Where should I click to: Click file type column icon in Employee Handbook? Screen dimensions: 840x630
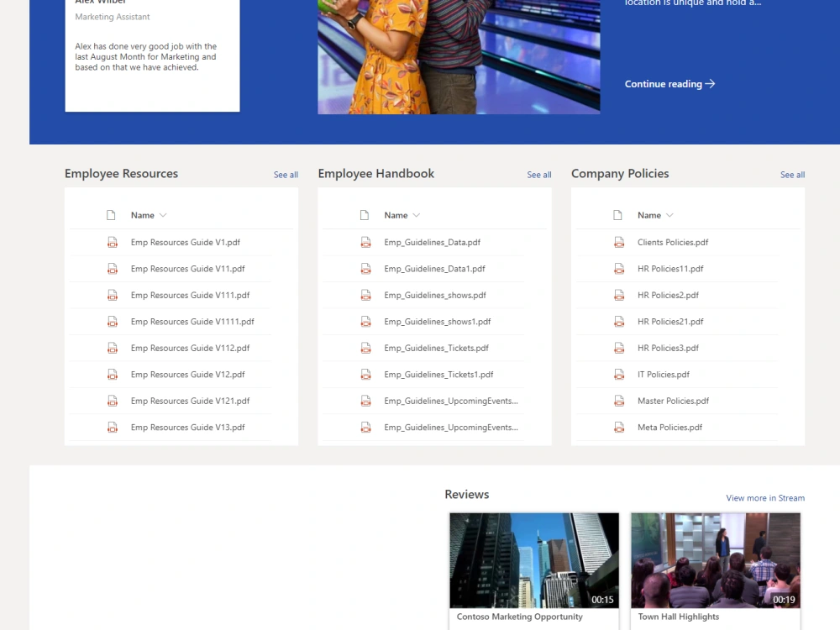coord(365,215)
